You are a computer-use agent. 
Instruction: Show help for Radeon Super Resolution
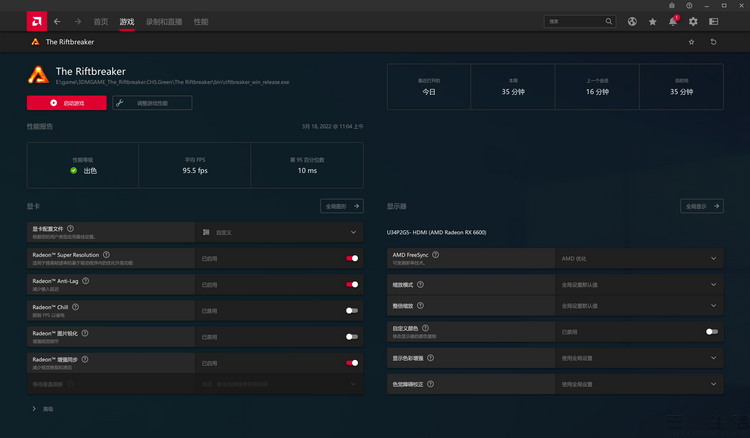click(x=106, y=255)
